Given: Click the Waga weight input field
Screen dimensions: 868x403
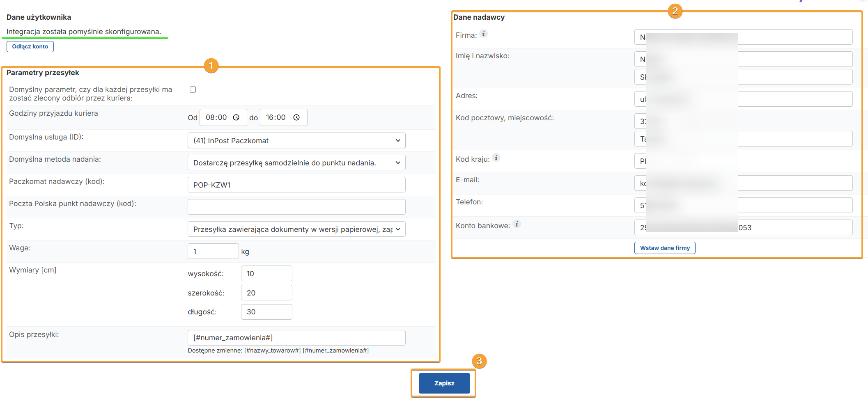Looking at the screenshot, I should [213, 252].
